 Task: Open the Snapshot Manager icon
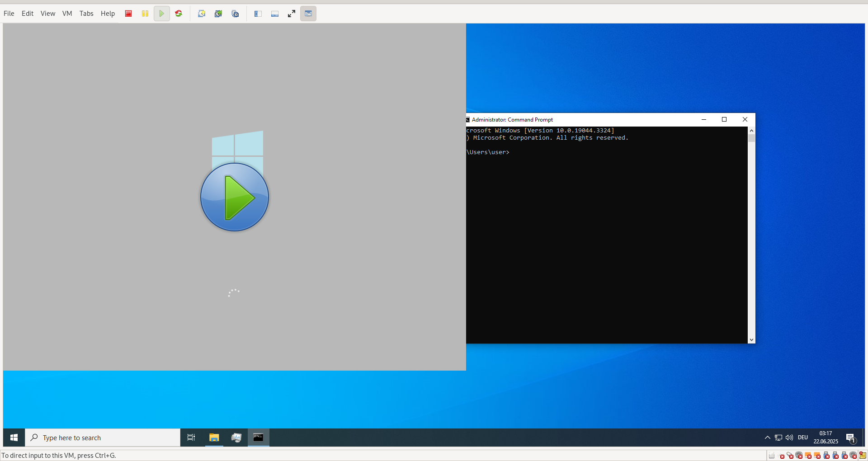click(x=235, y=14)
